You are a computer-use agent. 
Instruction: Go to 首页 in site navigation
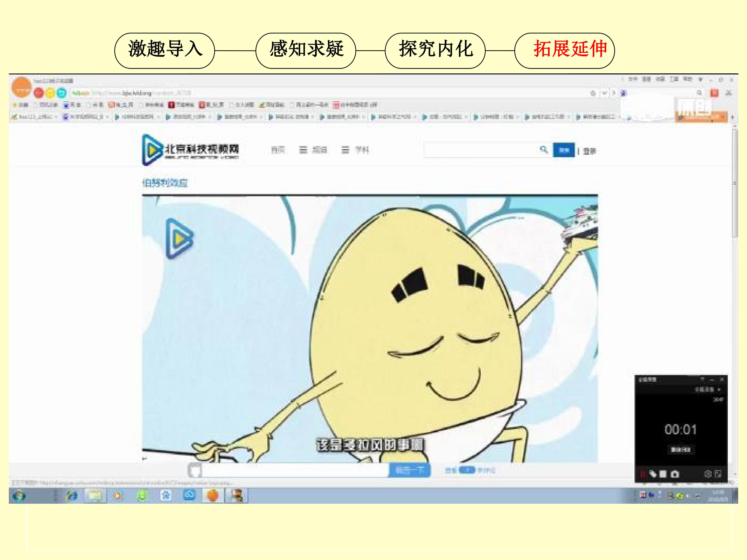tap(278, 150)
